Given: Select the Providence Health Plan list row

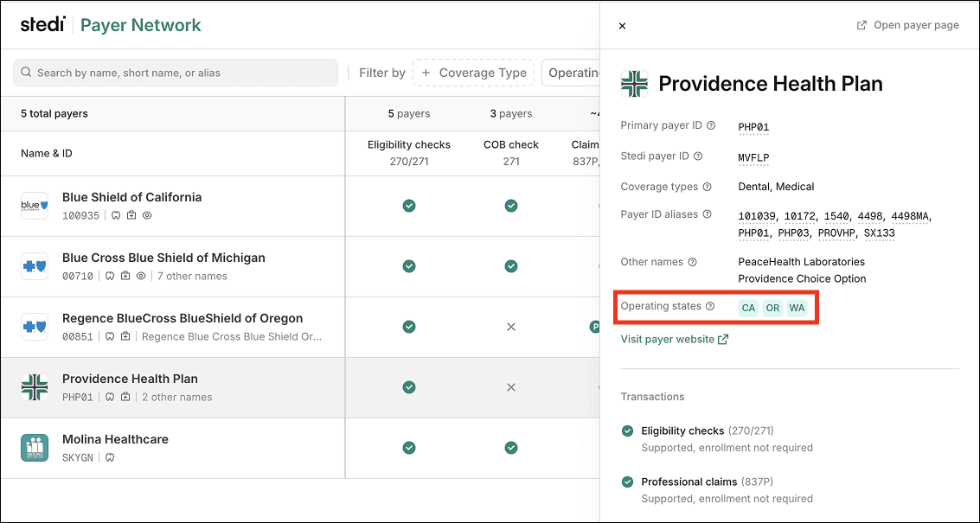Looking at the screenshot, I should 300,387.
